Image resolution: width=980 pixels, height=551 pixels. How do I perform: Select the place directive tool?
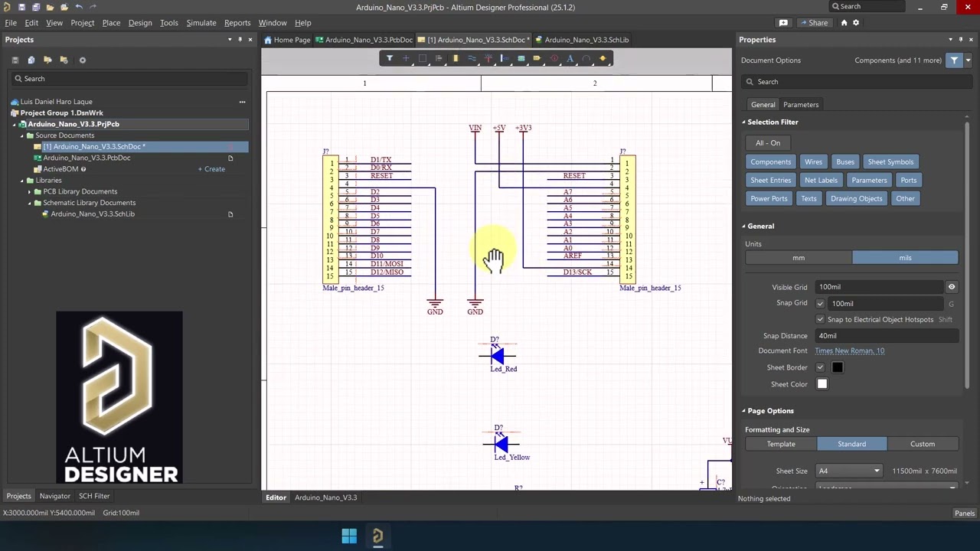(x=554, y=58)
